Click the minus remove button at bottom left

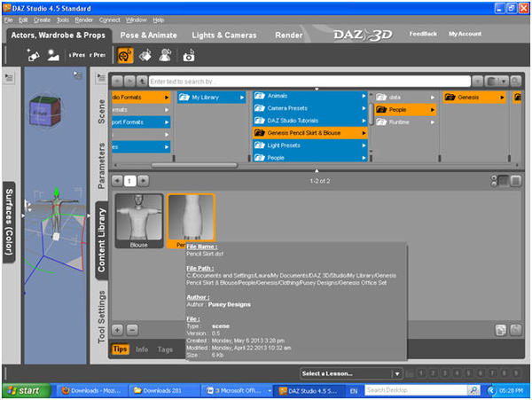[x=132, y=329]
